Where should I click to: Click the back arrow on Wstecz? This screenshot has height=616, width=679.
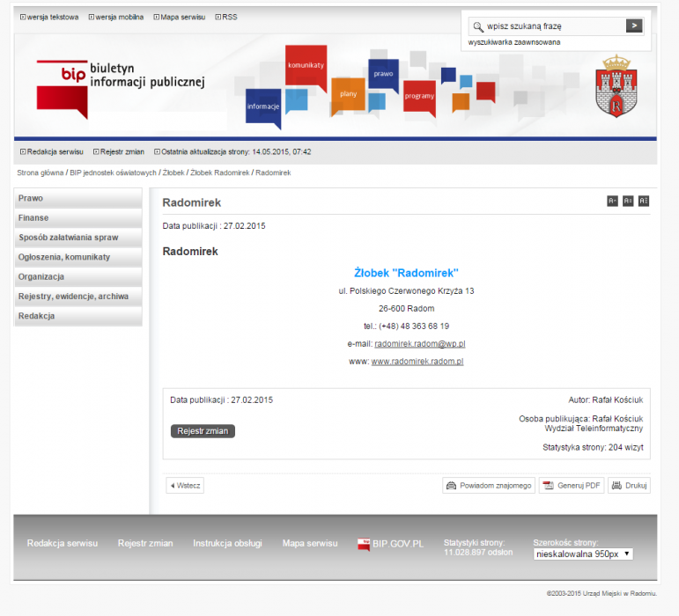click(173, 486)
